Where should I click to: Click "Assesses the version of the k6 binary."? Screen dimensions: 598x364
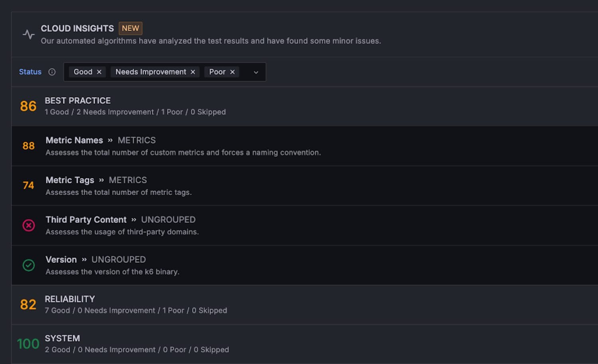112,272
